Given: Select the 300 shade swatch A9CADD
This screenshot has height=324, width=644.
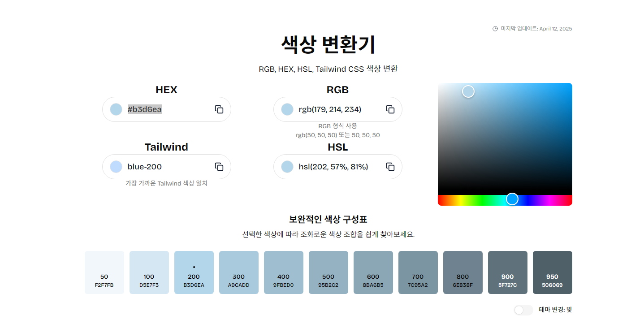Looking at the screenshot, I should point(239,272).
